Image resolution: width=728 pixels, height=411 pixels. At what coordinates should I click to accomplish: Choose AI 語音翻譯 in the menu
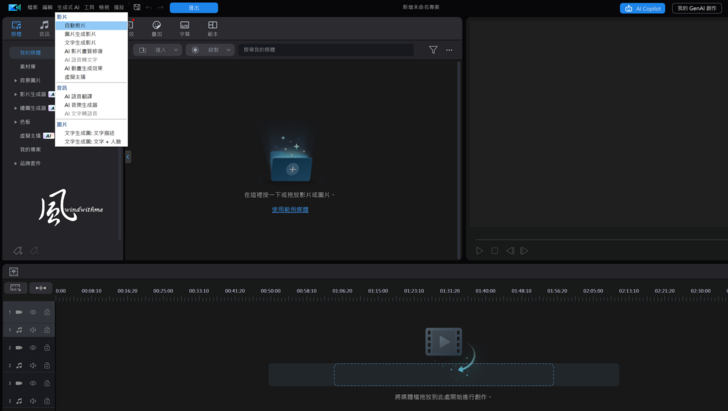[78, 96]
